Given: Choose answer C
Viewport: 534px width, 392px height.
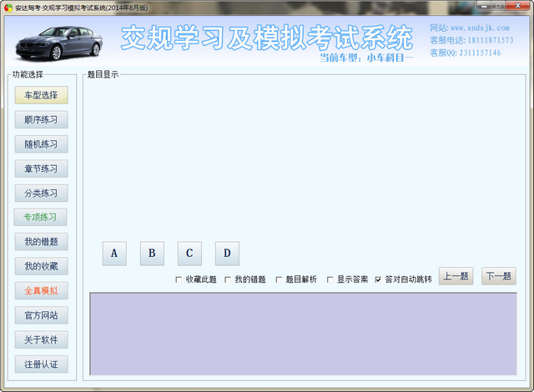Looking at the screenshot, I should [x=189, y=254].
